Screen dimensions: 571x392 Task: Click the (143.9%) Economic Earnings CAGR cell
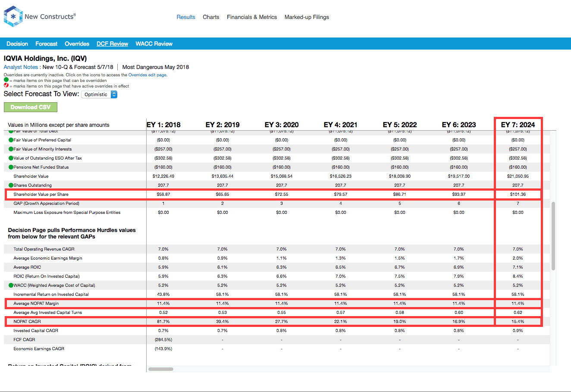(x=163, y=348)
